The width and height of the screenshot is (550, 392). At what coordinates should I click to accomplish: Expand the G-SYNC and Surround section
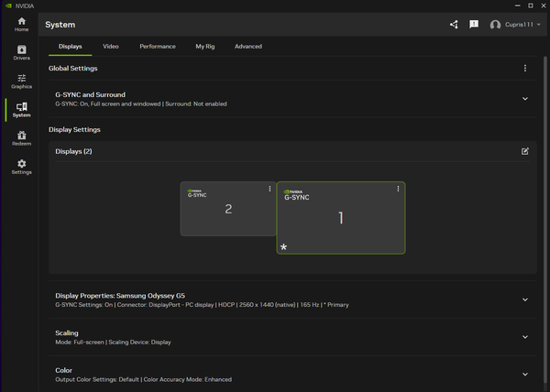click(525, 99)
